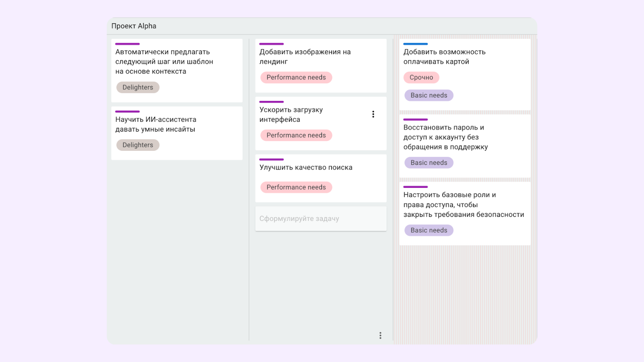Click the "Сформулируйте задачу" input field
644x362 pixels.
320,219
